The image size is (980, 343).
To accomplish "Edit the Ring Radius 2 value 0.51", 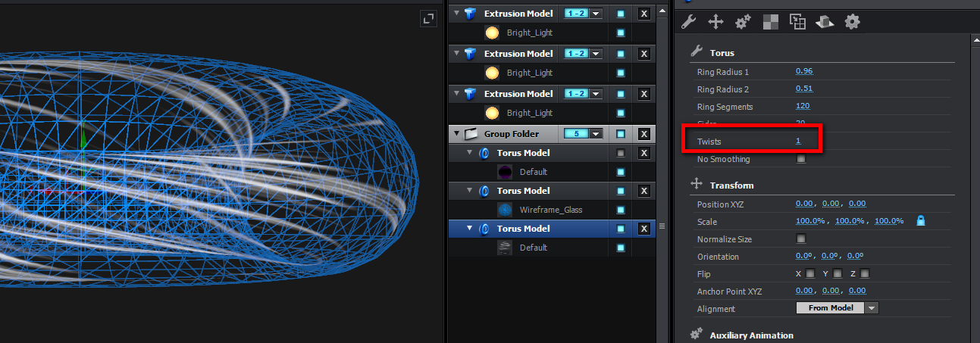I will (804, 89).
